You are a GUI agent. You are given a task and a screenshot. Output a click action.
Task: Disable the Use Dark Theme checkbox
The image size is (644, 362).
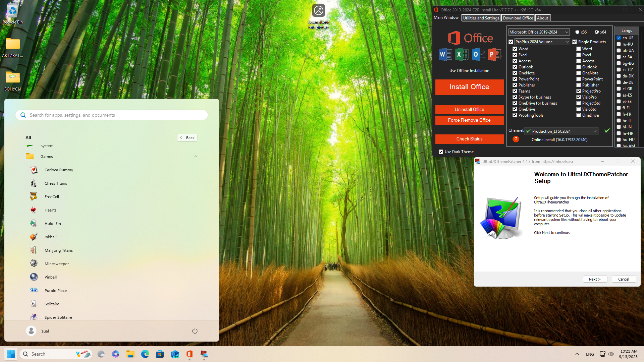pyautogui.click(x=441, y=152)
